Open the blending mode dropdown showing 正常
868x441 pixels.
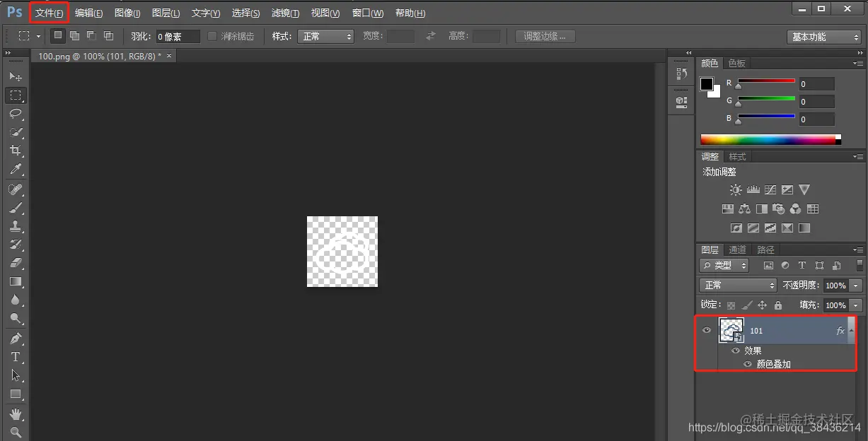pyautogui.click(x=737, y=286)
